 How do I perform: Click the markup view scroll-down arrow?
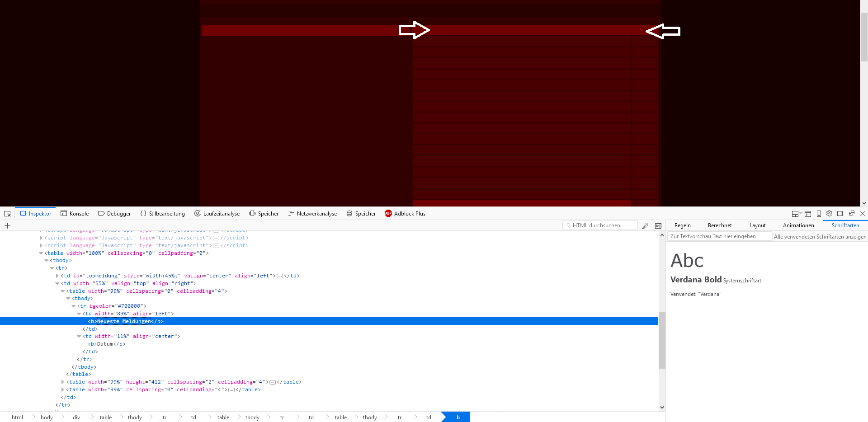tap(662, 407)
